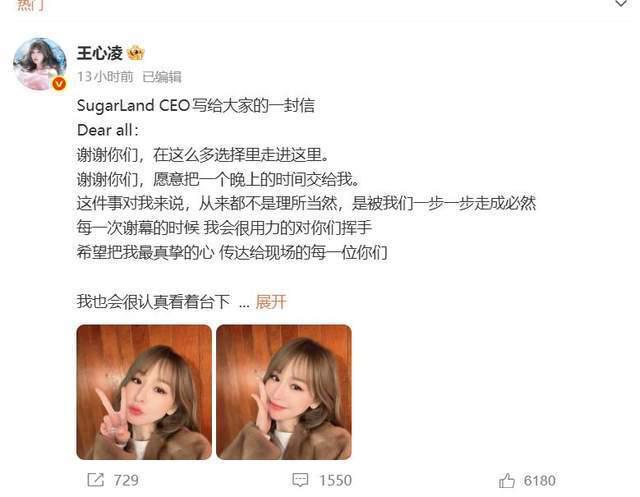Like the post with thumbs-up icon
640x497 pixels.
pos(507,480)
